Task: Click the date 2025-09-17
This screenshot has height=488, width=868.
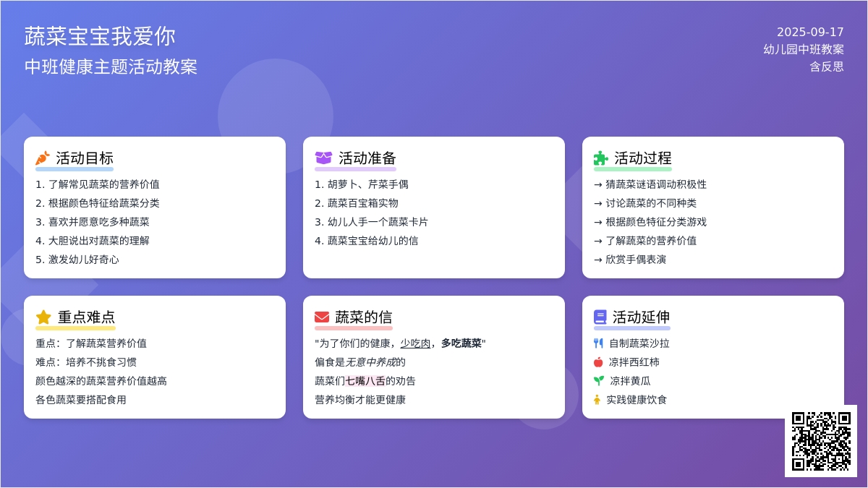Action: pos(810,32)
